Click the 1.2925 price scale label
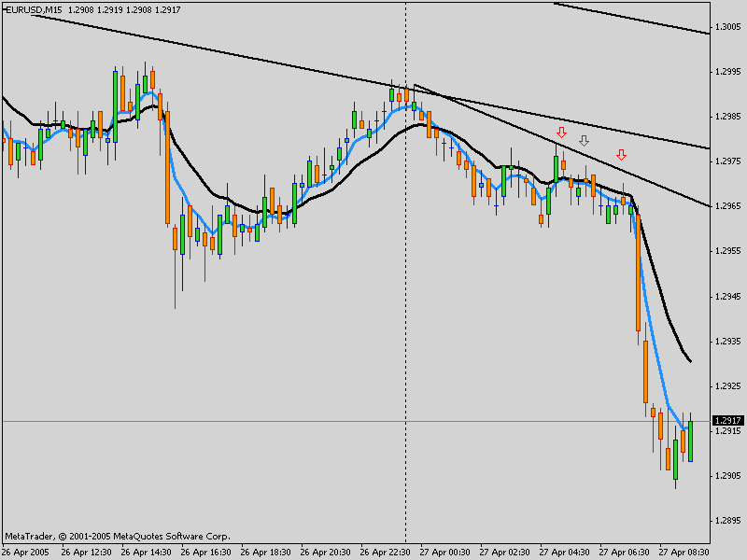 728,386
